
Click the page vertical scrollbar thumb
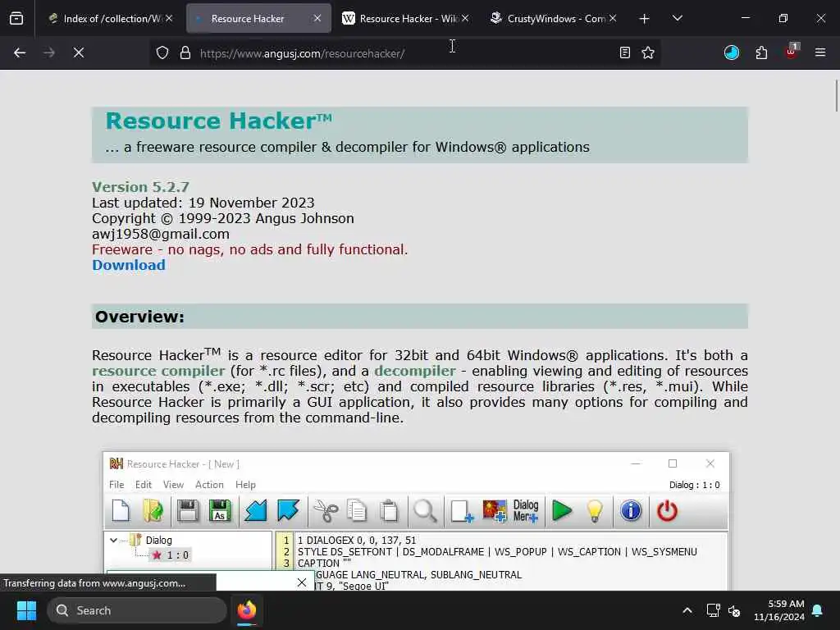pos(836,95)
